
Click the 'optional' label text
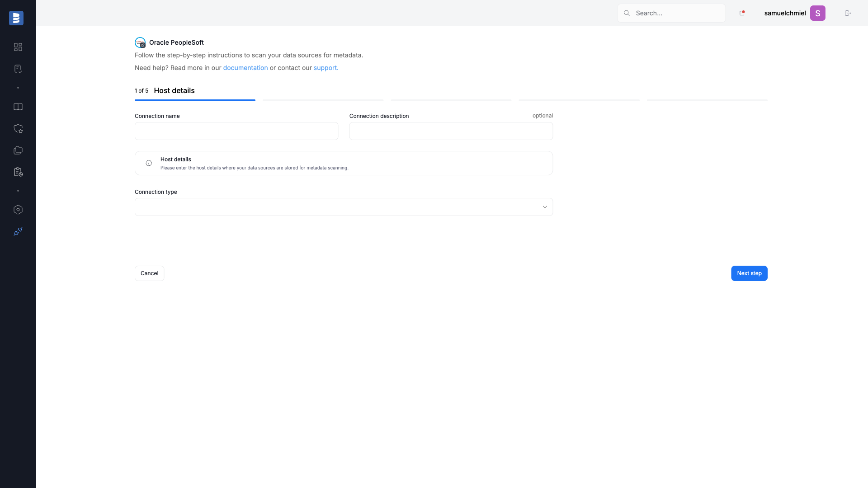[x=542, y=116]
